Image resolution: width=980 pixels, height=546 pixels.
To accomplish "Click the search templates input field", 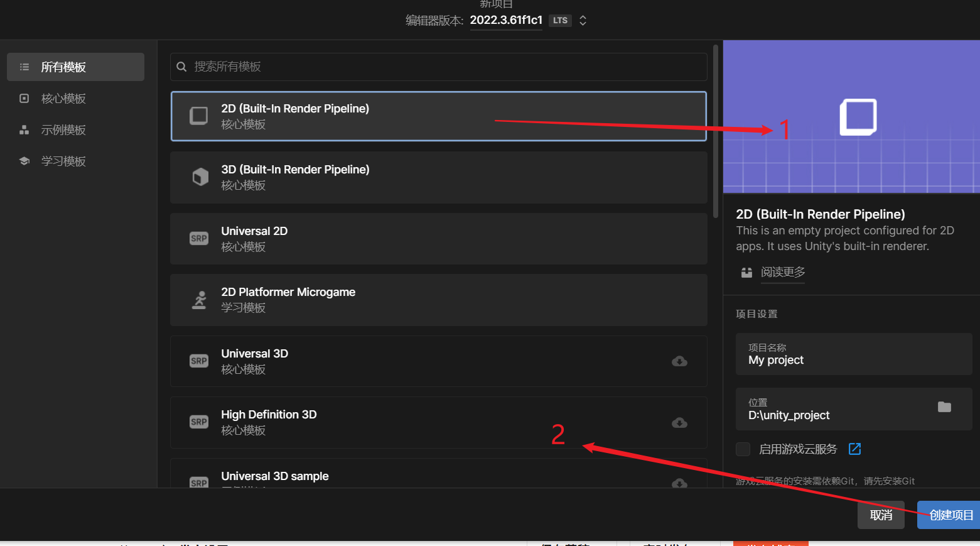I will click(438, 67).
